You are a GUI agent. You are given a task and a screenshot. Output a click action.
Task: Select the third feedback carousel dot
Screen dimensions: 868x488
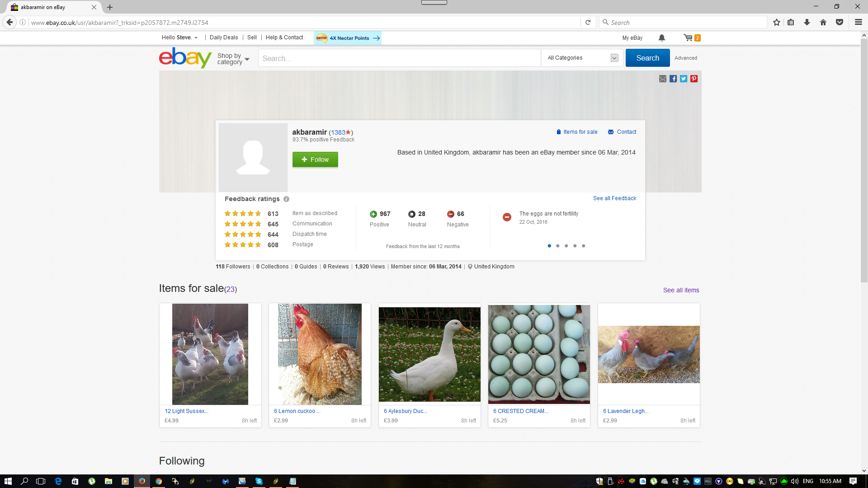[566, 246]
